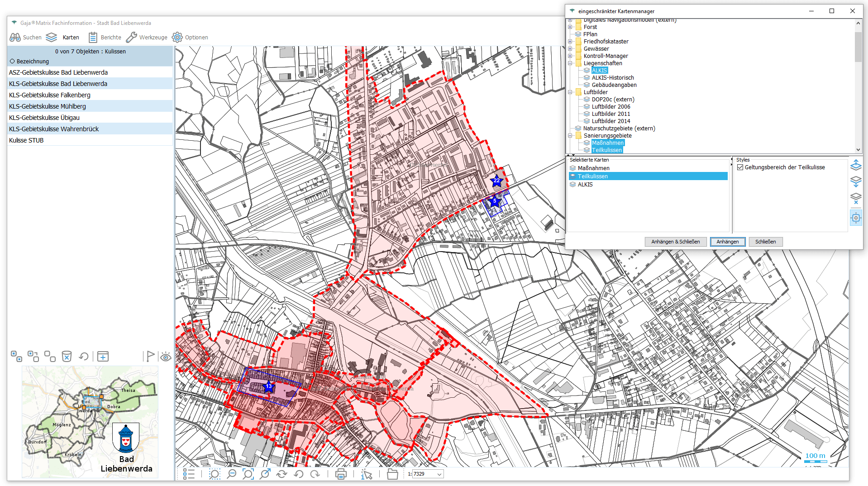Click the select all objects icon
This screenshot has height=486, width=868.
coord(16,357)
